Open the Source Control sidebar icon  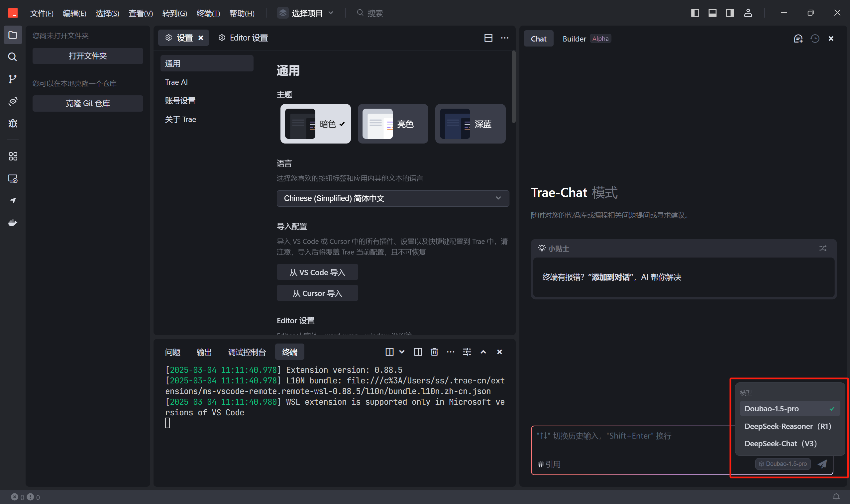(x=13, y=79)
